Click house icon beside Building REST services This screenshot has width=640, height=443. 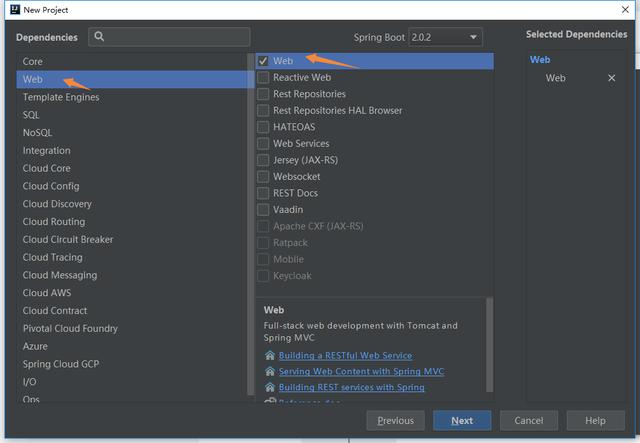tap(270, 387)
